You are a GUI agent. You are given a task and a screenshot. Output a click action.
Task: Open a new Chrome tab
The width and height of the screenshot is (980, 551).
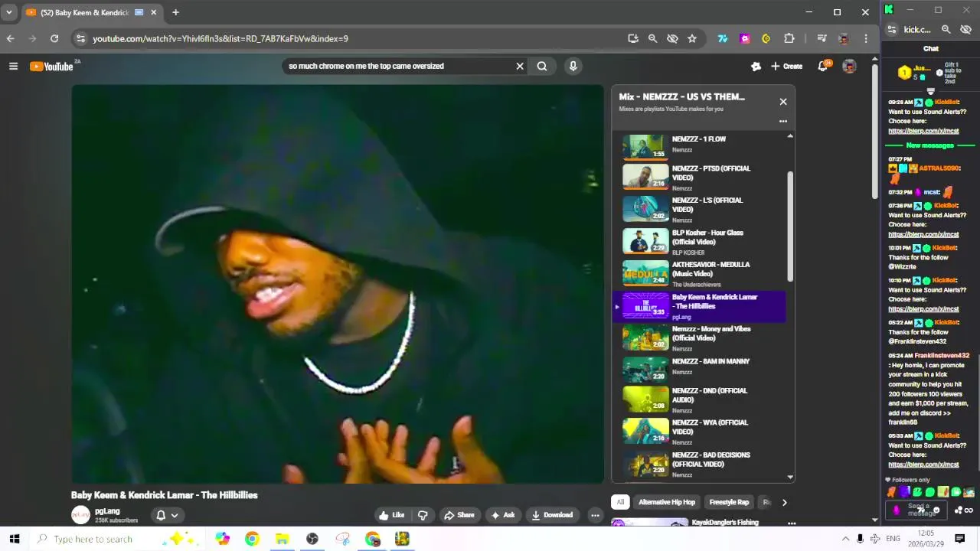point(175,12)
